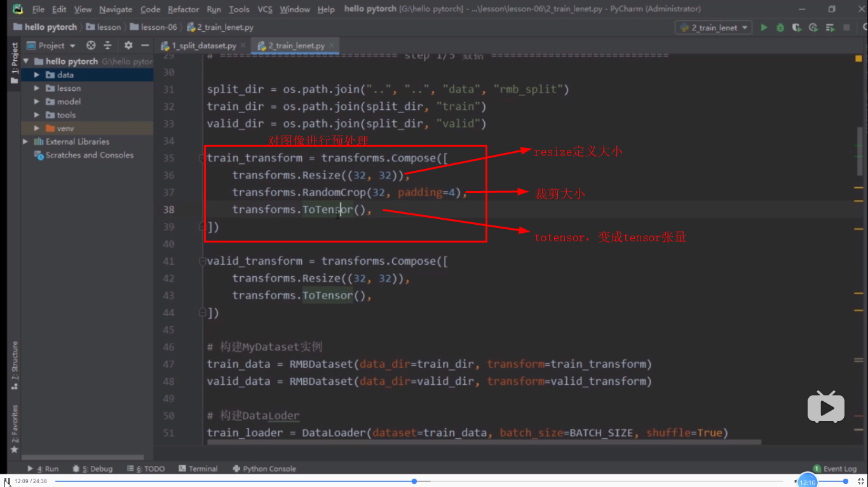868x487 pixels.
Task: Click the video play overlay button
Action: pyautogui.click(x=826, y=407)
